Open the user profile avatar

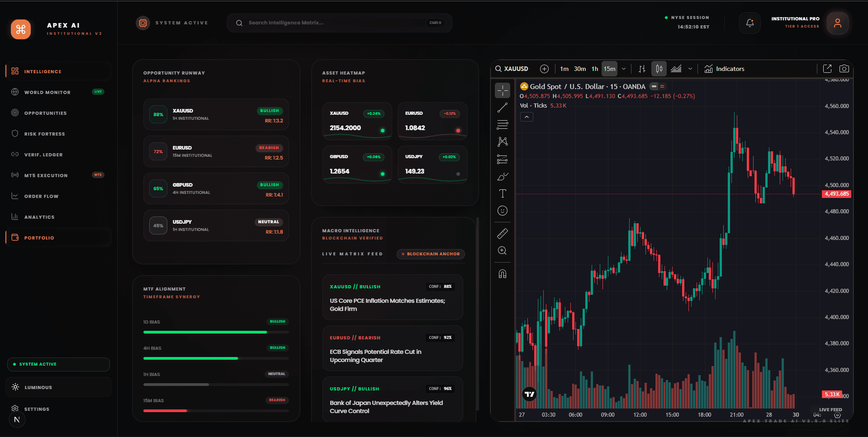[837, 23]
